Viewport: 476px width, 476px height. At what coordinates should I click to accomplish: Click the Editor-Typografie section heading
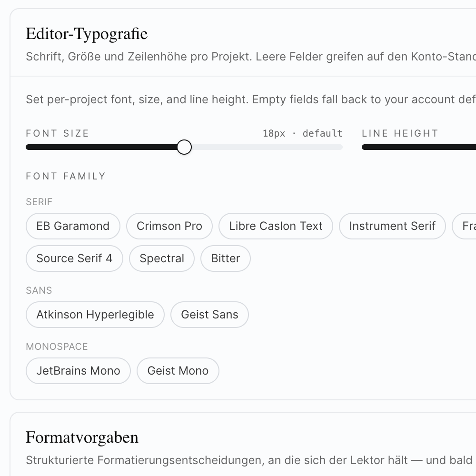[87, 34]
